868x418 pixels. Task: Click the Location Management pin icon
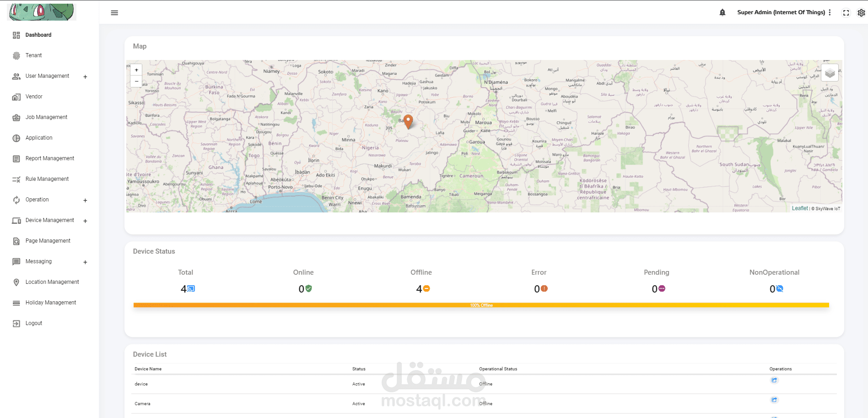click(16, 282)
